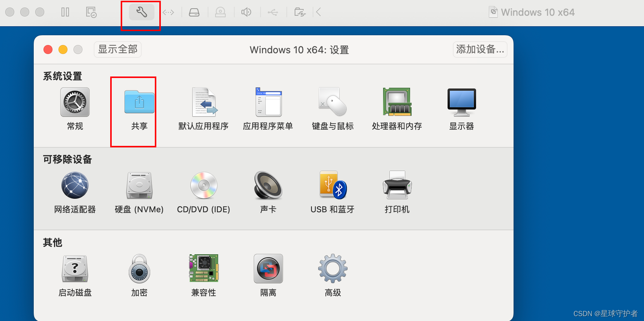Screen dimensions: 644x321
Task: Click the Show All (显示全部) button
Action: 118,49
